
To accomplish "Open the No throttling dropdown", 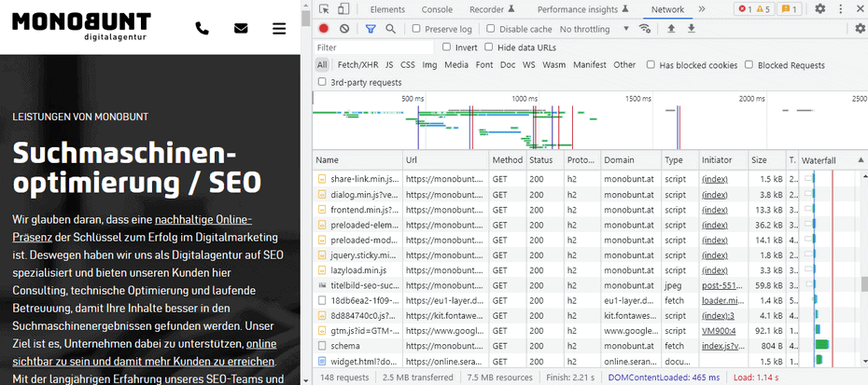I will 594,29.
